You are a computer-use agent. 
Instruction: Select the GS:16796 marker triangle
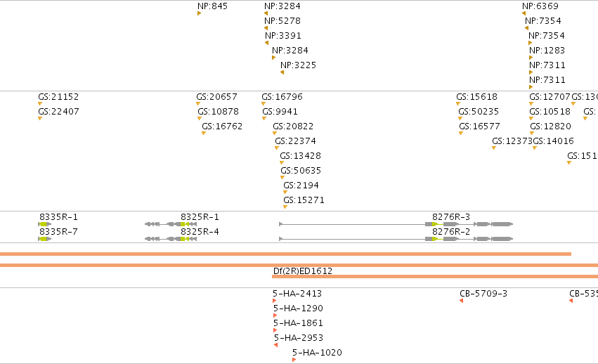pyautogui.click(x=264, y=104)
